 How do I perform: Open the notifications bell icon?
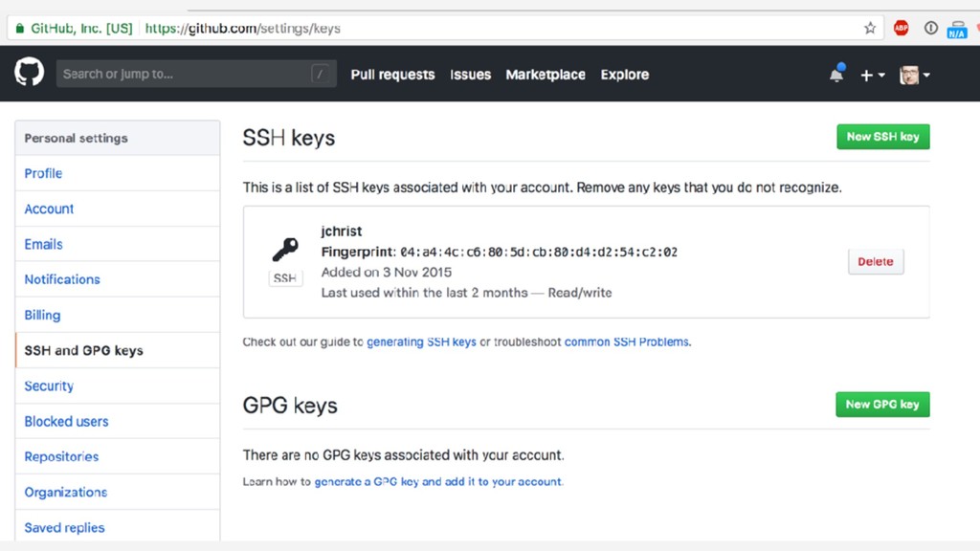pos(836,74)
